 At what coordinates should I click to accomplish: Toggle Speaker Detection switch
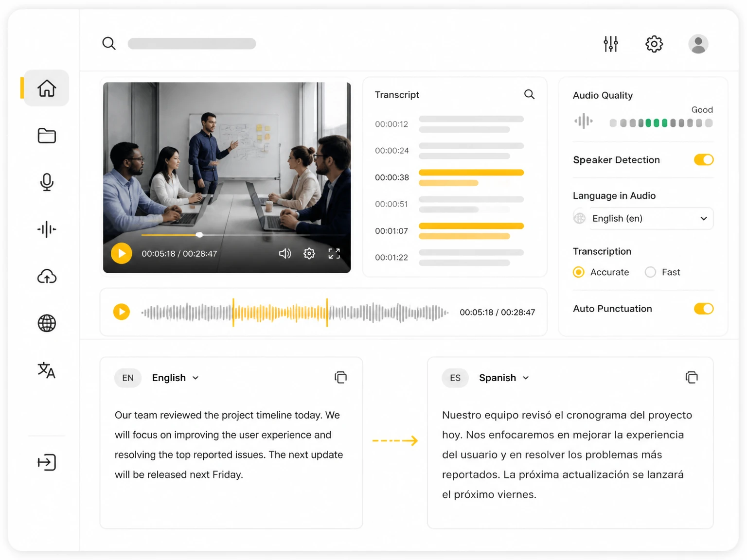[x=704, y=159]
